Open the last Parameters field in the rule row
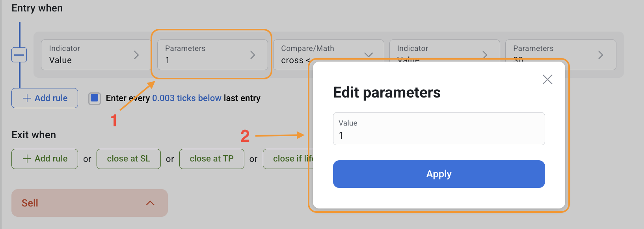 (561, 55)
